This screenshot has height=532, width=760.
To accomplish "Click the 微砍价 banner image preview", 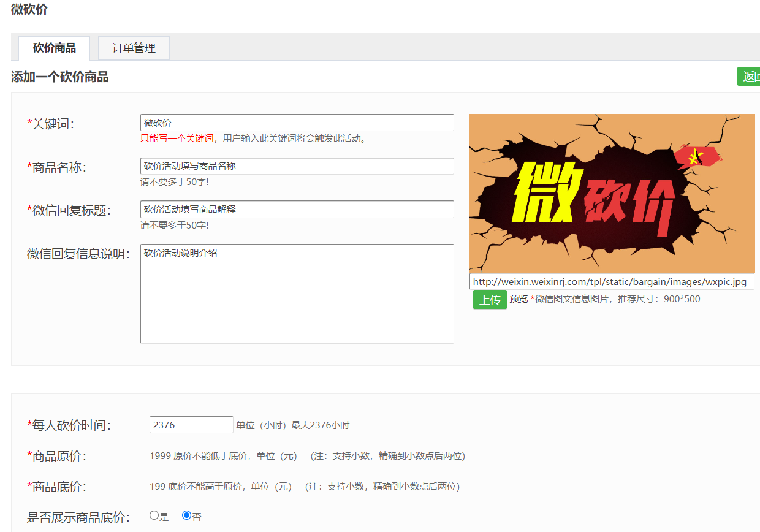I will [x=612, y=193].
